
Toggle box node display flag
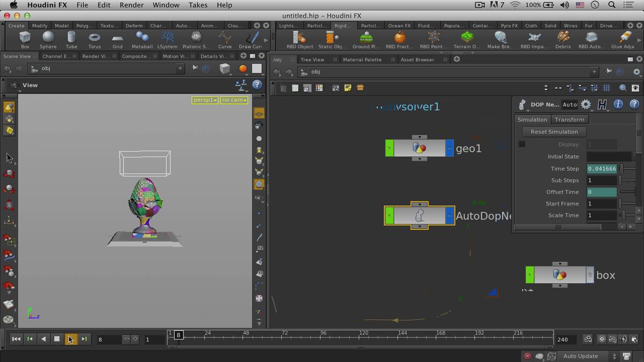click(x=590, y=275)
